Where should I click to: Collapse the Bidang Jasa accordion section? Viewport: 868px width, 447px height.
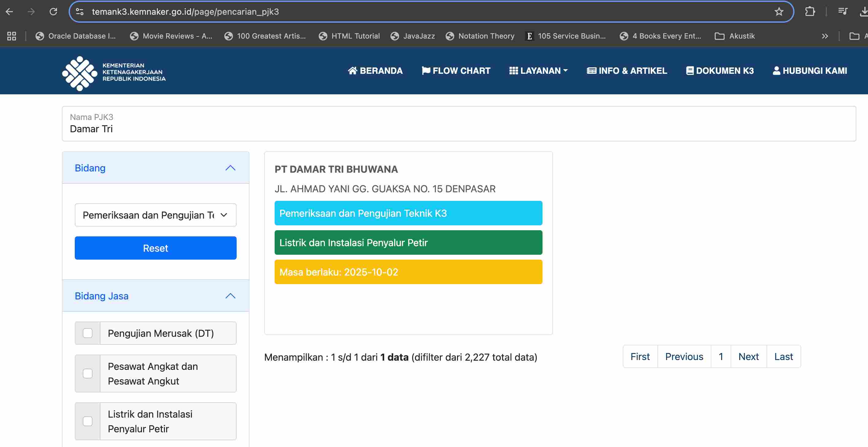click(230, 295)
